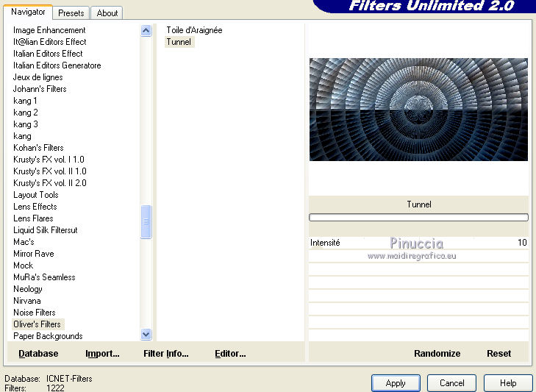Select Krusty's FX vol. II 2.0
This screenshot has width=536, height=392.
coord(49,183)
